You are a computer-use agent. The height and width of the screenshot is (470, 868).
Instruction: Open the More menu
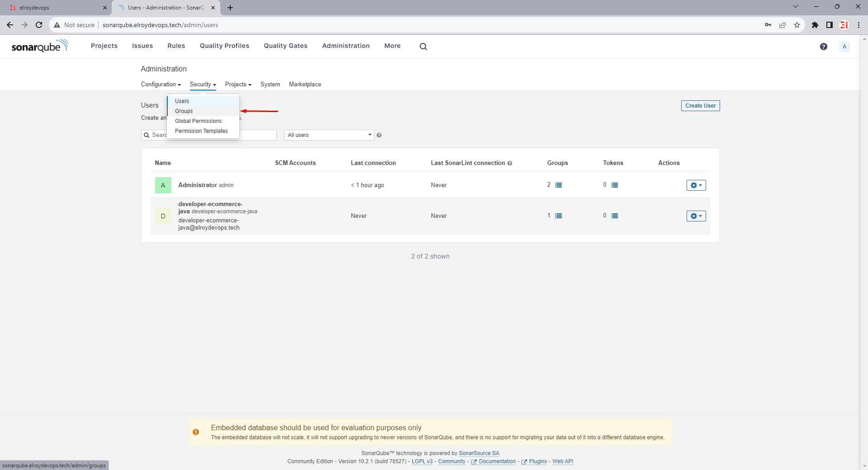tap(393, 46)
